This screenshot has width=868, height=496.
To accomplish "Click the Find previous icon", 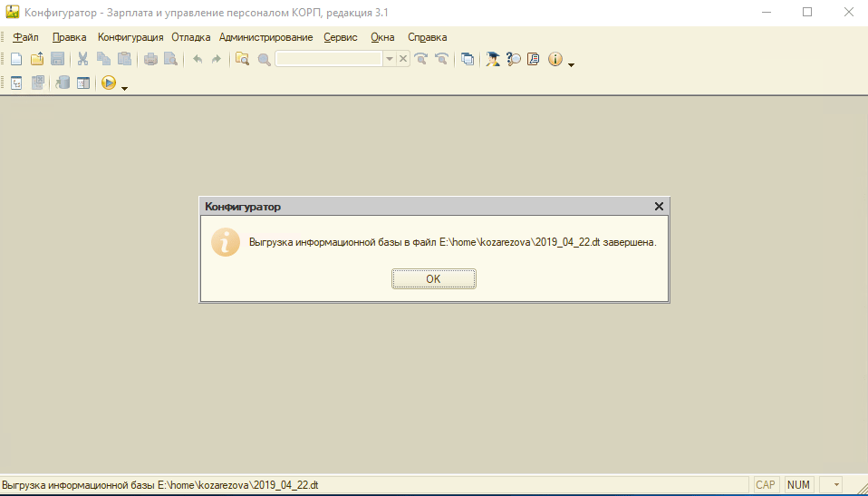I will pos(442,59).
